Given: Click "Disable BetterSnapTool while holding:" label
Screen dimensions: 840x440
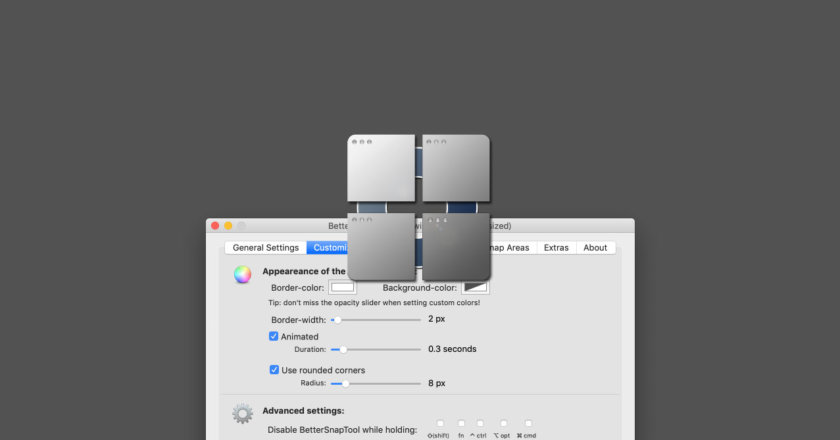Looking at the screenshot, I should click(x=342, y=430).
